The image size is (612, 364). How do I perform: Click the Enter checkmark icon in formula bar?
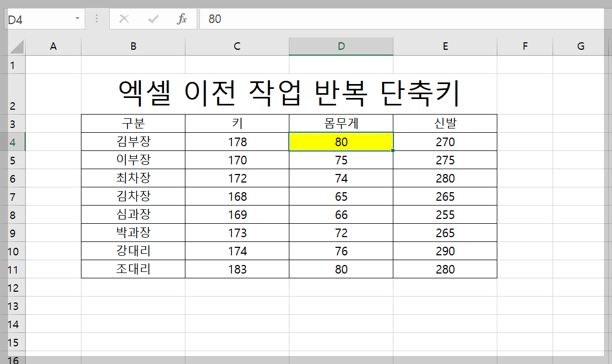click(153, 18)
